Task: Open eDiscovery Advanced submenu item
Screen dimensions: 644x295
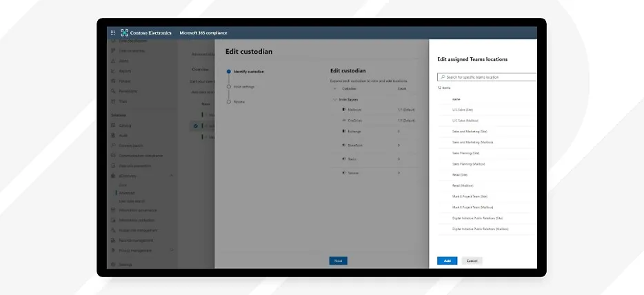Action: [x=127, y=193]
